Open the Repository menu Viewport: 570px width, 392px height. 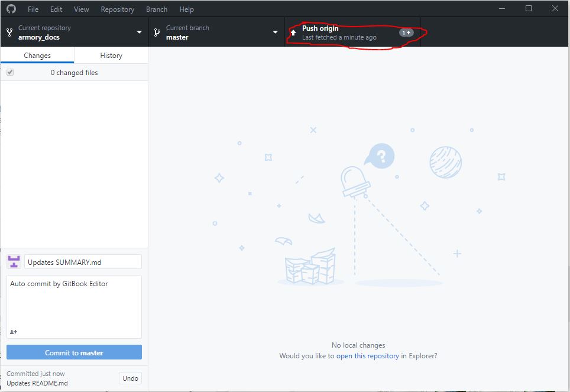pyautogui.click(x=118, y=9)
